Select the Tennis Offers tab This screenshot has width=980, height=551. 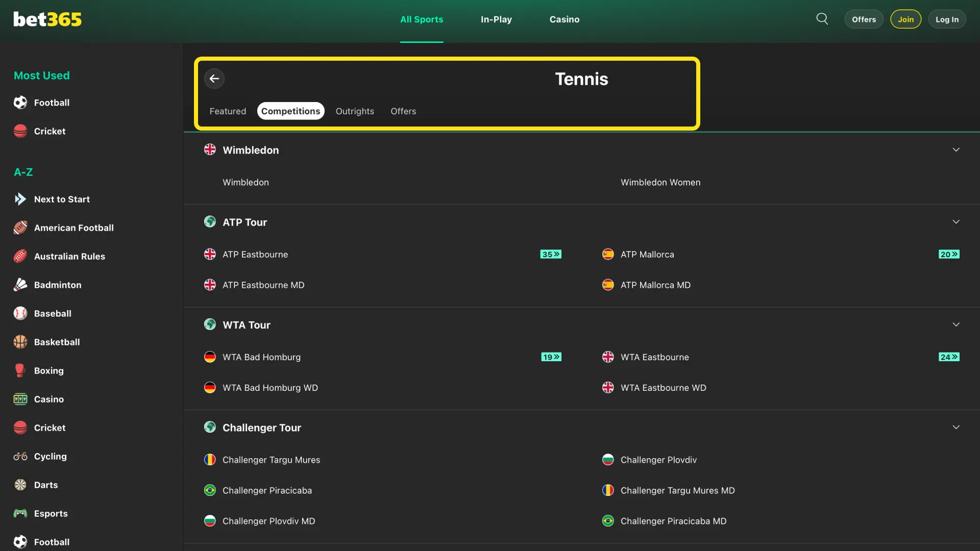pyautogui.click(x=403, y=111)
